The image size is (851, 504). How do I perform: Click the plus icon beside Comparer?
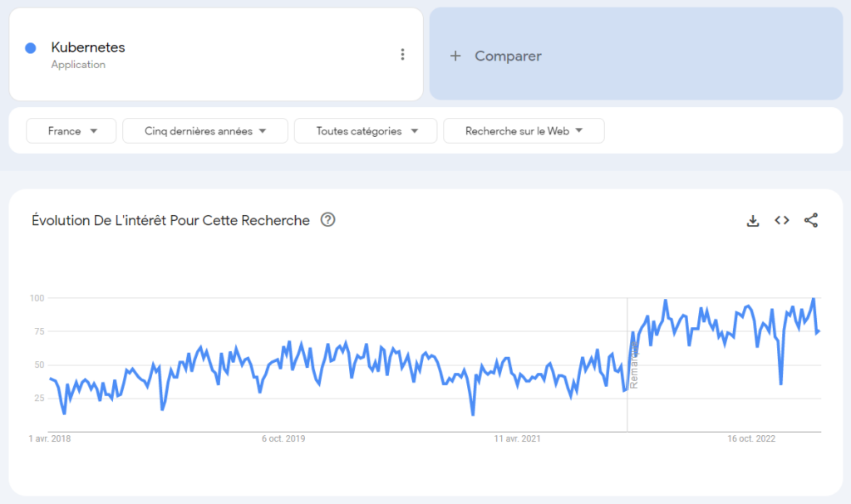click(455, 56)
